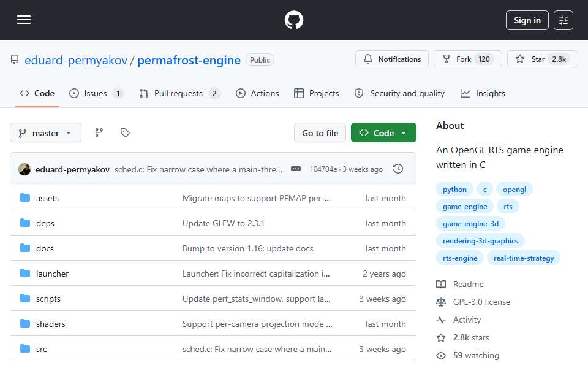The height and width of the screenshot is (368, 588).
Task: Open the Security and quality tab
Action: (x=399, y=93)
